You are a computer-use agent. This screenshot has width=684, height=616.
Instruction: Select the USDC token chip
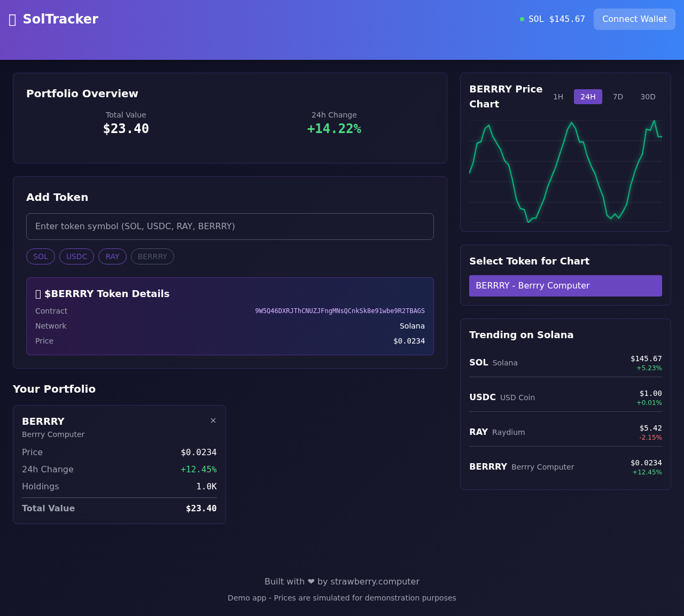tap(76, 256)
